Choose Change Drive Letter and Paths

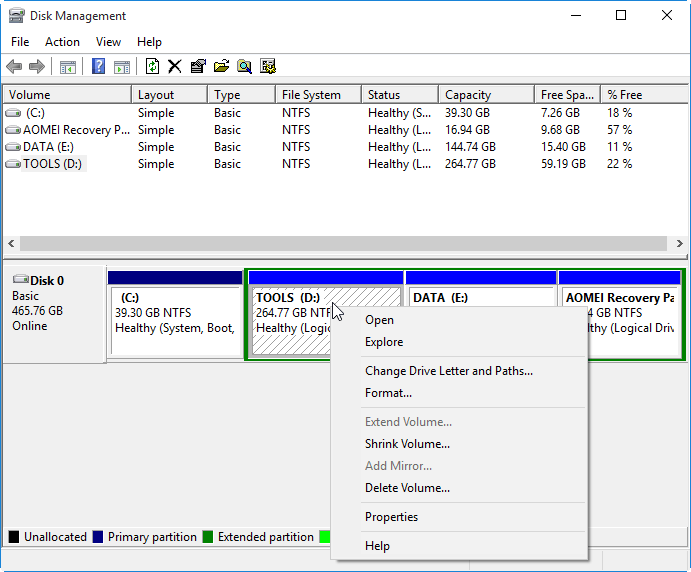click(x=448, y=371)
